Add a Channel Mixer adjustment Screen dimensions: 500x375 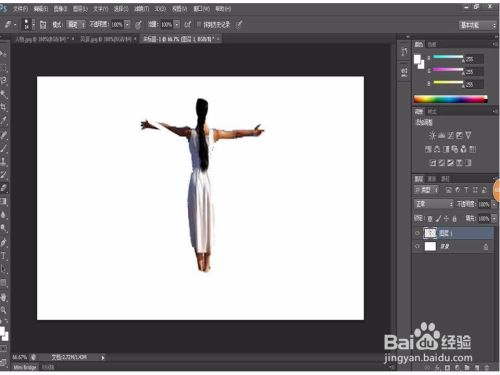pos(464,149)
